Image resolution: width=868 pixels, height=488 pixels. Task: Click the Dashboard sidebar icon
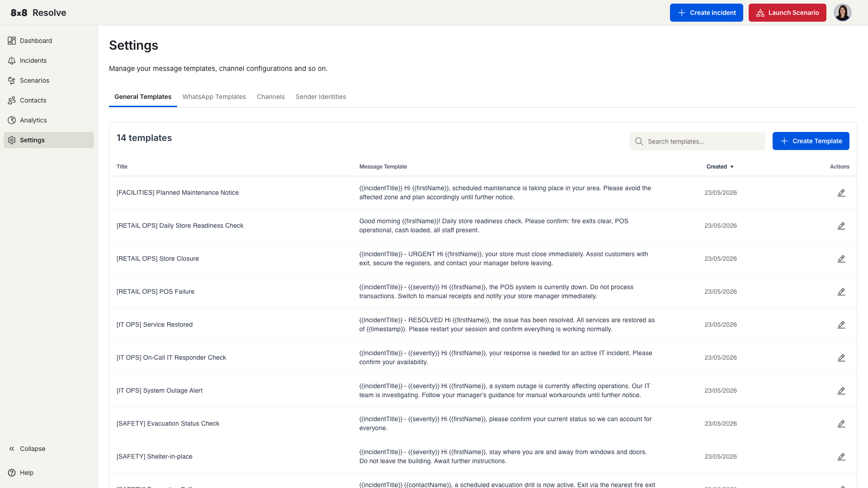(12, 41)
